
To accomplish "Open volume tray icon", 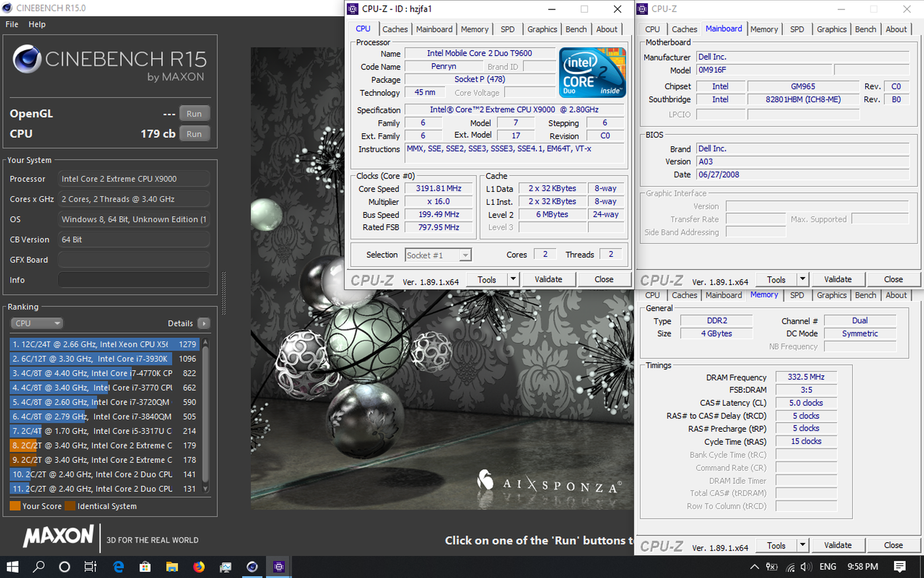I will (807, 567).
